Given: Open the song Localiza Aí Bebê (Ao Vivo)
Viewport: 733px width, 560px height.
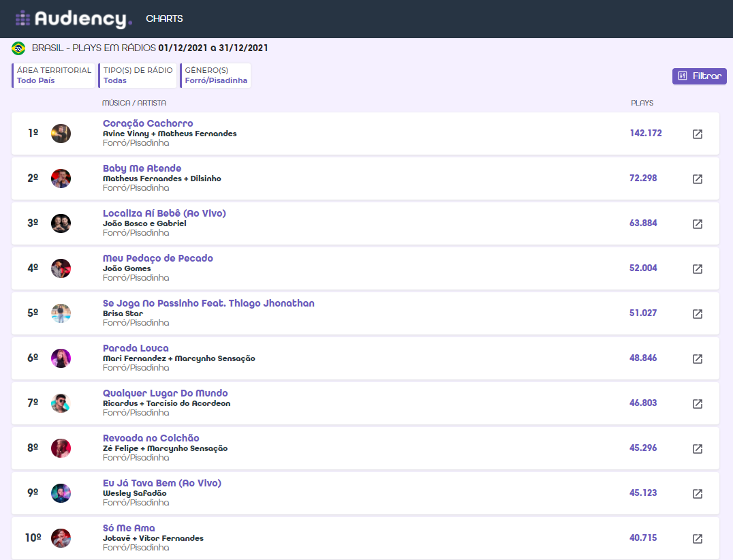Looking at the screenshot, I should [x=164, y=213].
